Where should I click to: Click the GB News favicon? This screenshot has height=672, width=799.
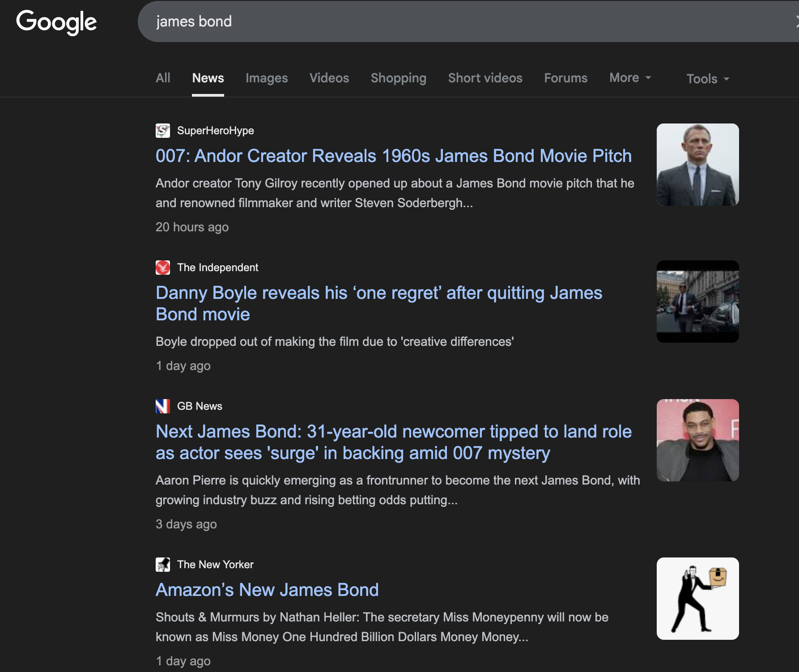163,406
